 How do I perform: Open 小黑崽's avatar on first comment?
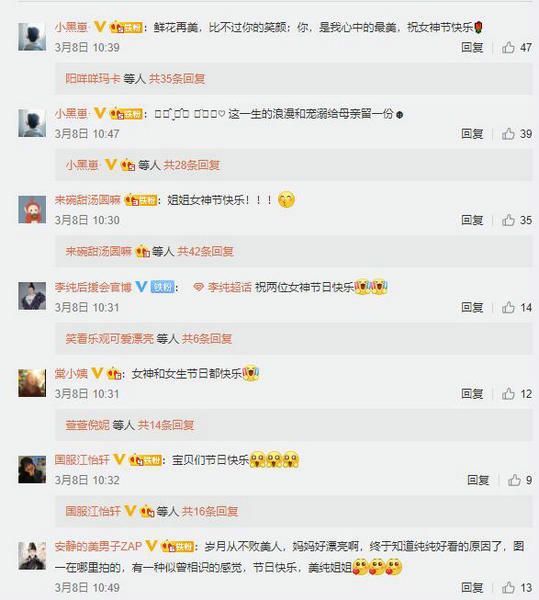click(32, 37)
